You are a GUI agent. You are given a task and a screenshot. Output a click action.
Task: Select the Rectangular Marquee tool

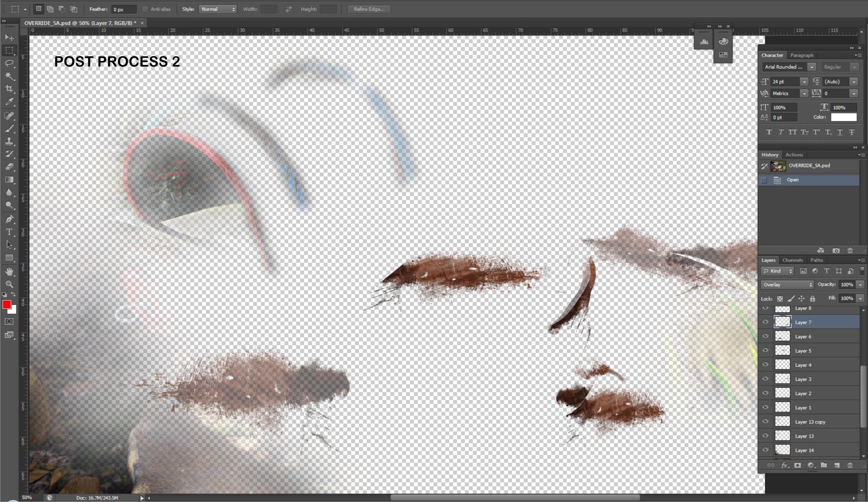(x=9, y=51)
